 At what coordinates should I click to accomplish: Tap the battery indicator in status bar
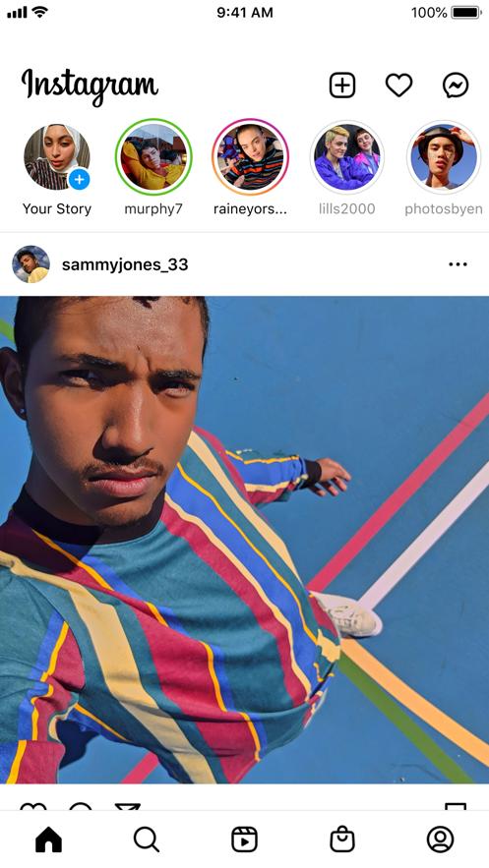click(466, 12)
